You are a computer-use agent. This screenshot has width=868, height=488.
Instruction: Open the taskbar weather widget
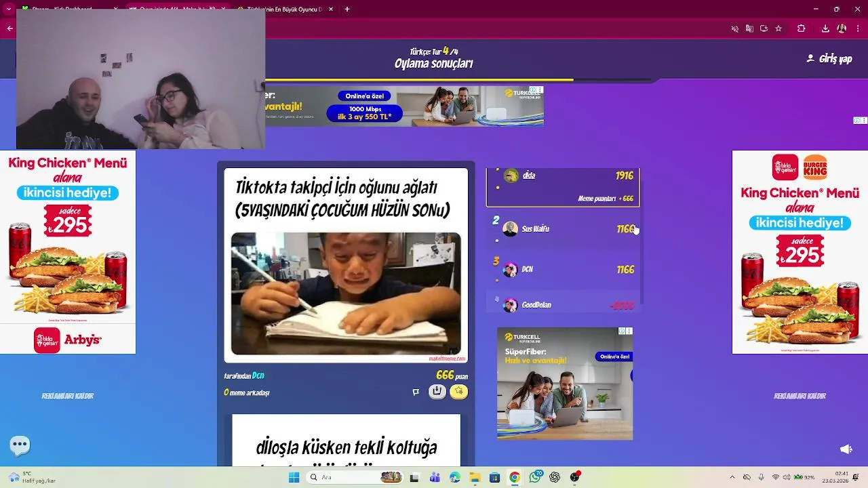pos(31,477)
